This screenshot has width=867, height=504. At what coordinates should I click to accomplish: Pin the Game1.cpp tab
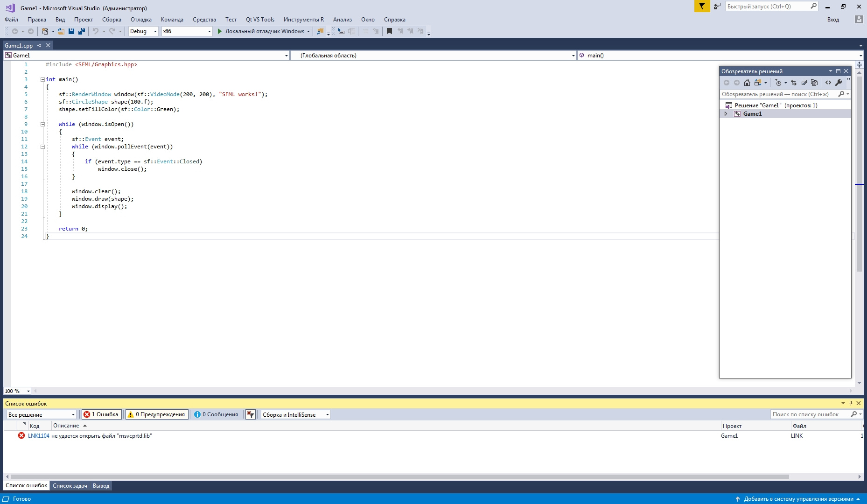pyautogui.click(x=40, y=45)
